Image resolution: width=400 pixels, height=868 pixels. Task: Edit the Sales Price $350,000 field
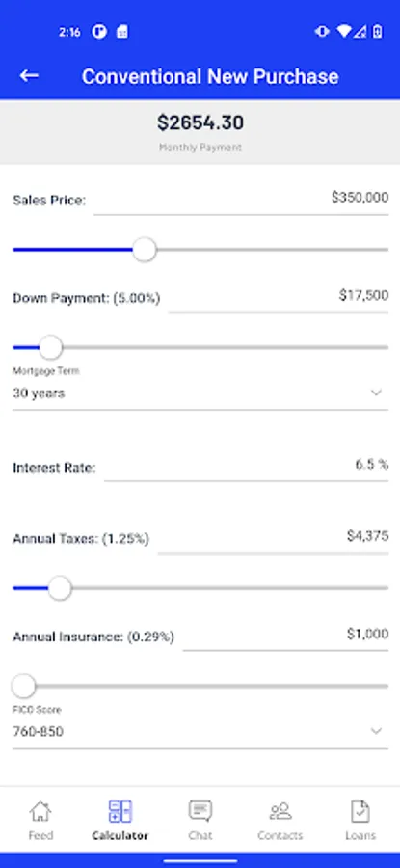pos(241,200)
